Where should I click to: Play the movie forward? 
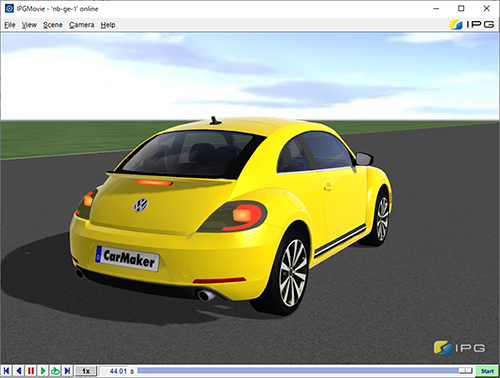click(x=43, y=371)
